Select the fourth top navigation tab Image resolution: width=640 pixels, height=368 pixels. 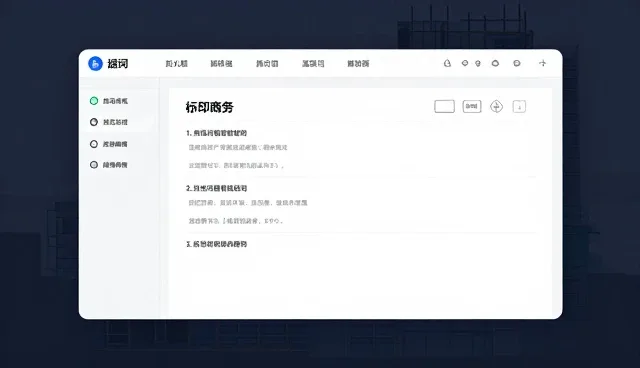pos(313,64)
